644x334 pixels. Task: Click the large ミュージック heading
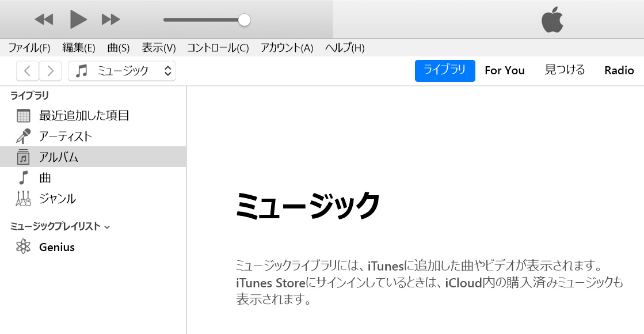(307, 205)
